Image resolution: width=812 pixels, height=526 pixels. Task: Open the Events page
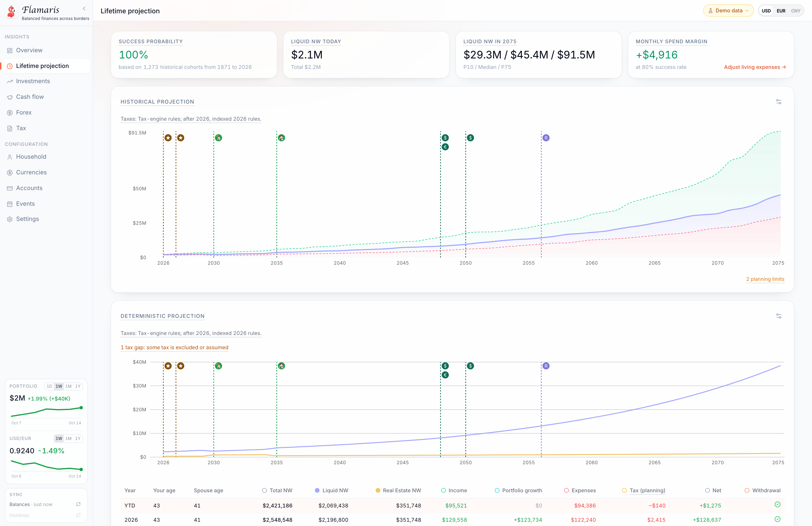tap(46, 204)
